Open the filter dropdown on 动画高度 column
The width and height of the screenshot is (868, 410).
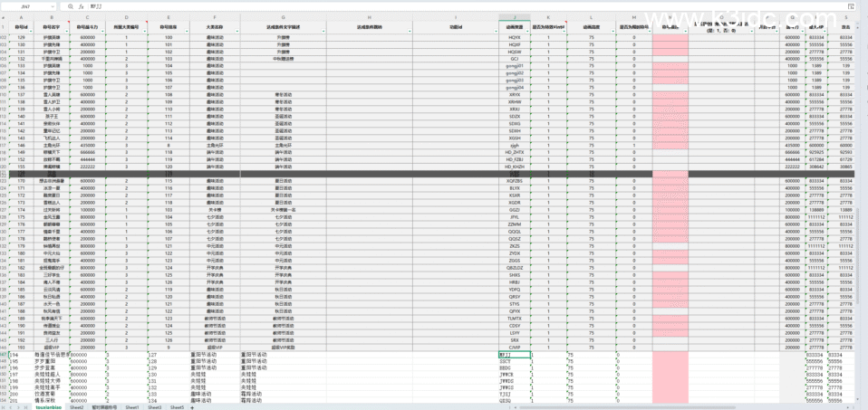(612, 31)
